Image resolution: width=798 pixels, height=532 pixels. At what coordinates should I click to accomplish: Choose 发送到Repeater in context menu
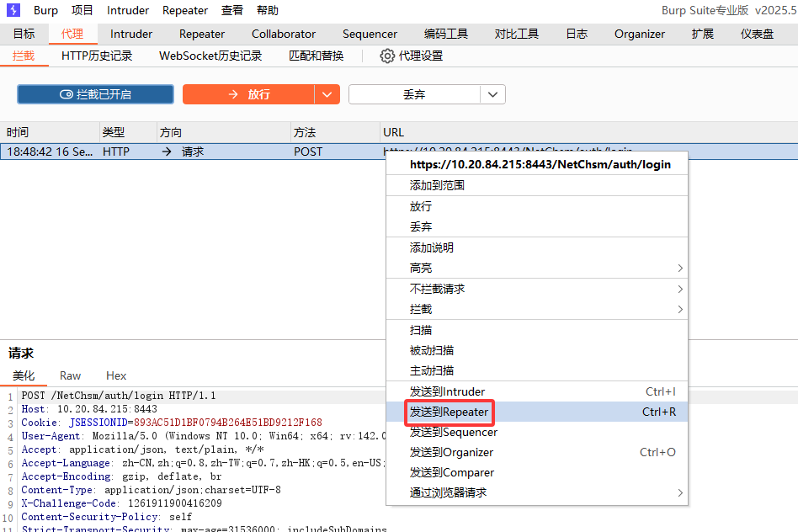(537, 412)
